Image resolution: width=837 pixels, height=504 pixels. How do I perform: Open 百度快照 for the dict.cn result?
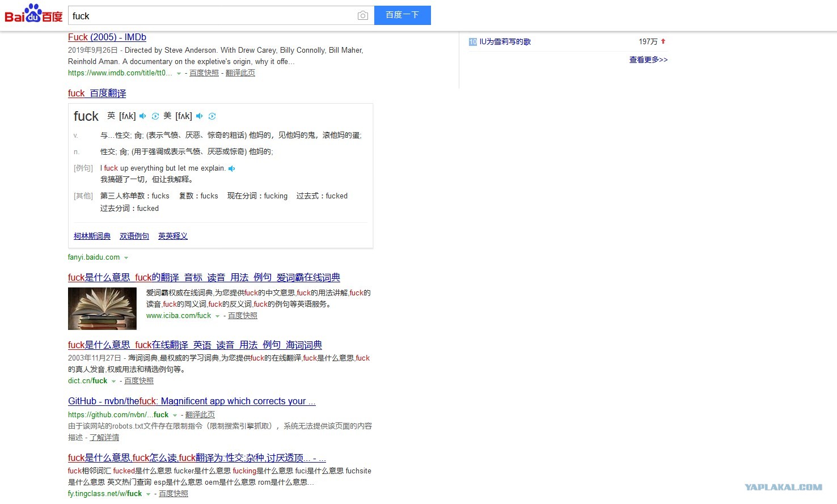[139, 381]
